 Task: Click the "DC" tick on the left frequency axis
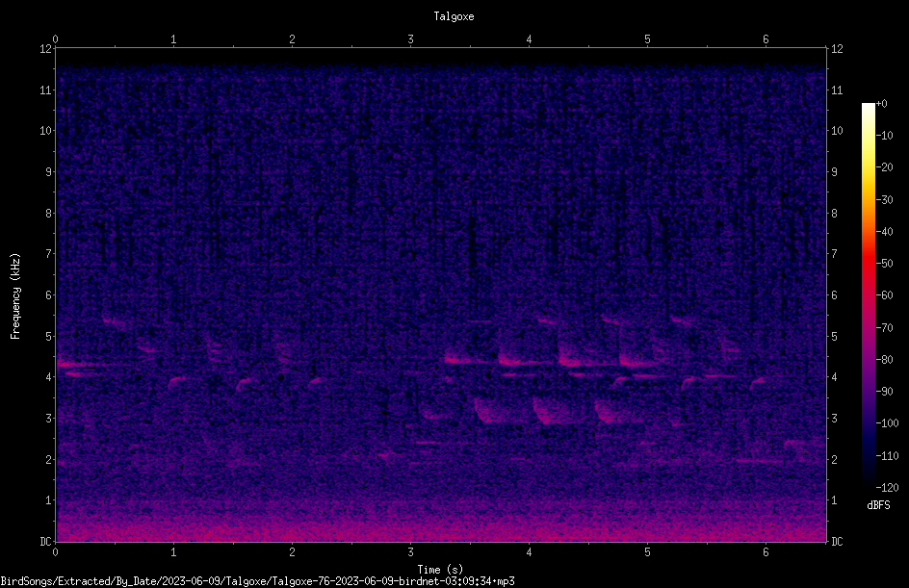[46, 542]
